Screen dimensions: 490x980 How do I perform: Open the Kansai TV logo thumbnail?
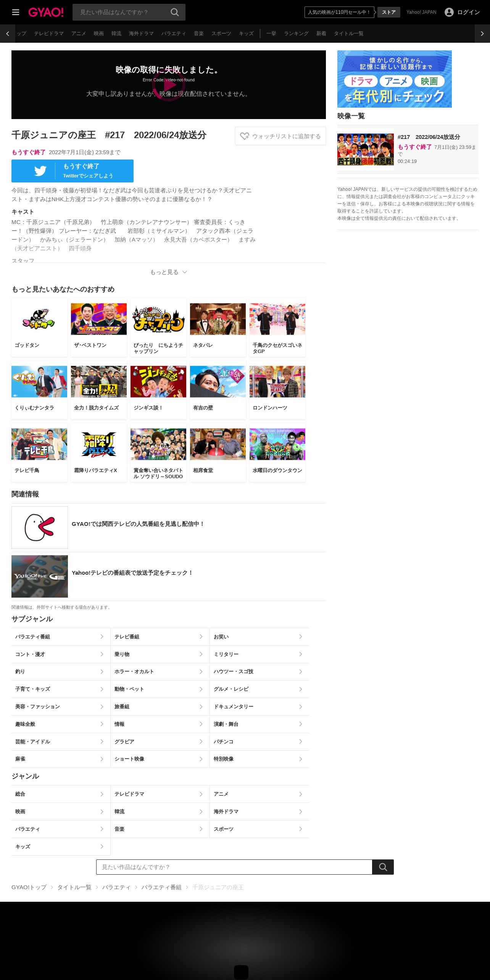40,527
